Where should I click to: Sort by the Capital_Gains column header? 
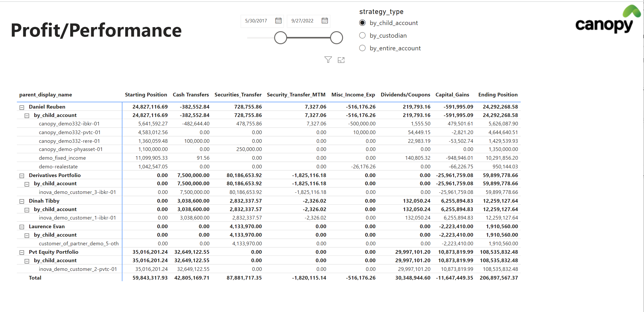click(452, 95)
